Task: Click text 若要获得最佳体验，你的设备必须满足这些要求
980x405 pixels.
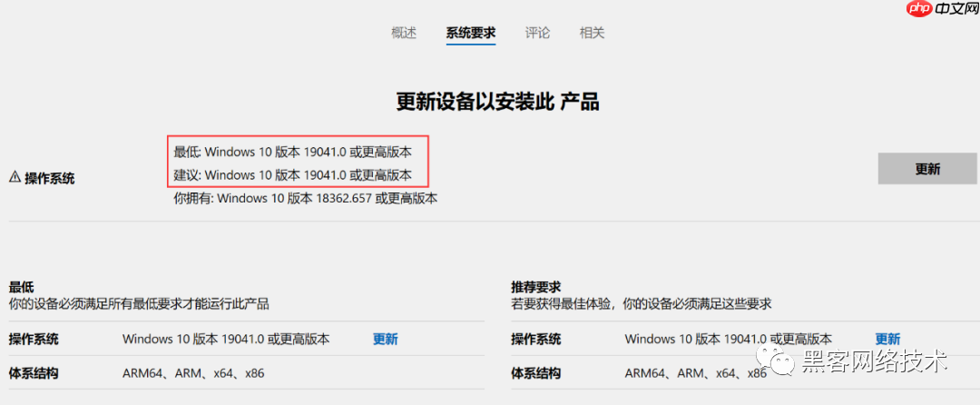Action: (x=642, y=304)
